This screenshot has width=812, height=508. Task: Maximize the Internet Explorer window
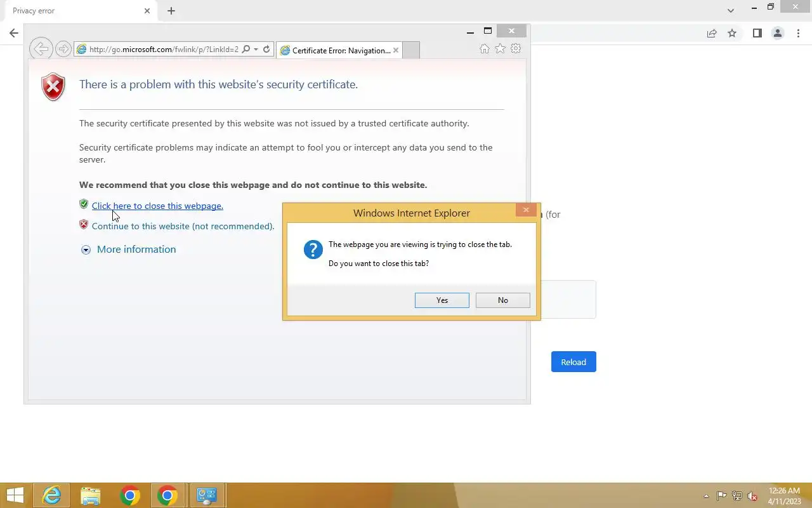[487, 31]
